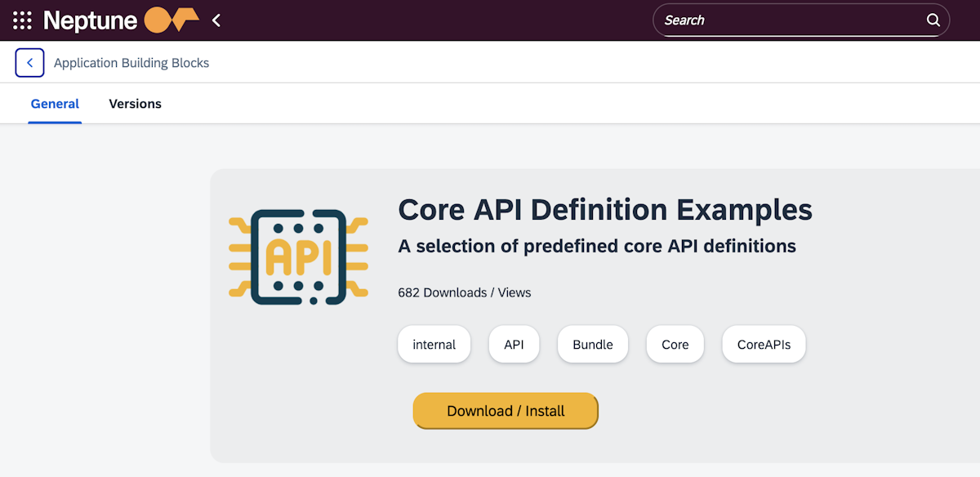Click the API chip illustration
The image size is (980, 477).
point(298,256)
